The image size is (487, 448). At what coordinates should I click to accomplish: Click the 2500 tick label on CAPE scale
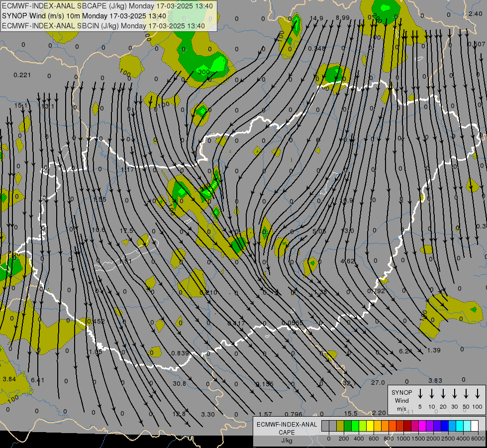point(448,439)
